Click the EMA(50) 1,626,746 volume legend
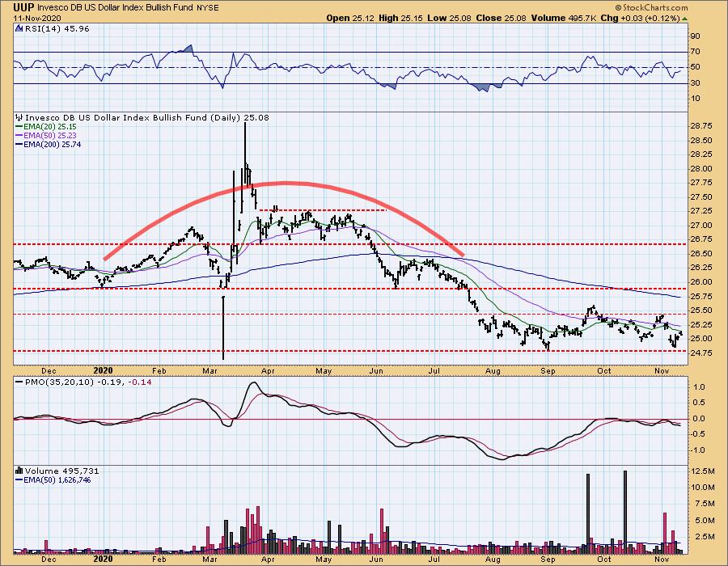The width and height of the screenshot is (728, 566). (x=57, y=479)
